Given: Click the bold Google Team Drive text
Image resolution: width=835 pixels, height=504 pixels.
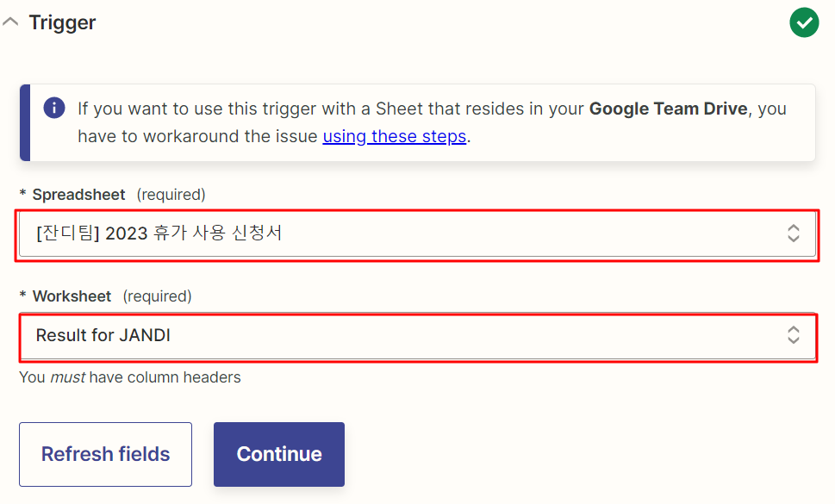Looking at the screenshot, I should click(668, 109).
